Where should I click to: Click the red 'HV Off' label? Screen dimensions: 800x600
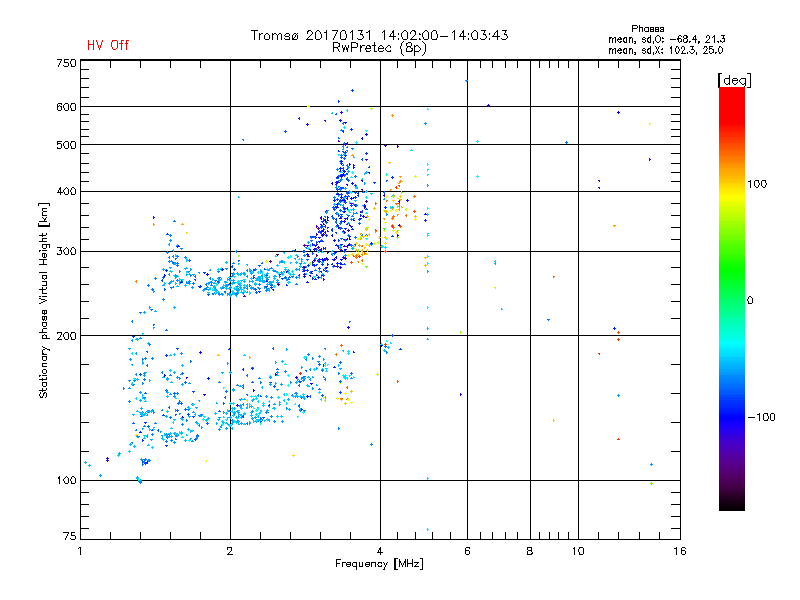(x=108, y=45)
